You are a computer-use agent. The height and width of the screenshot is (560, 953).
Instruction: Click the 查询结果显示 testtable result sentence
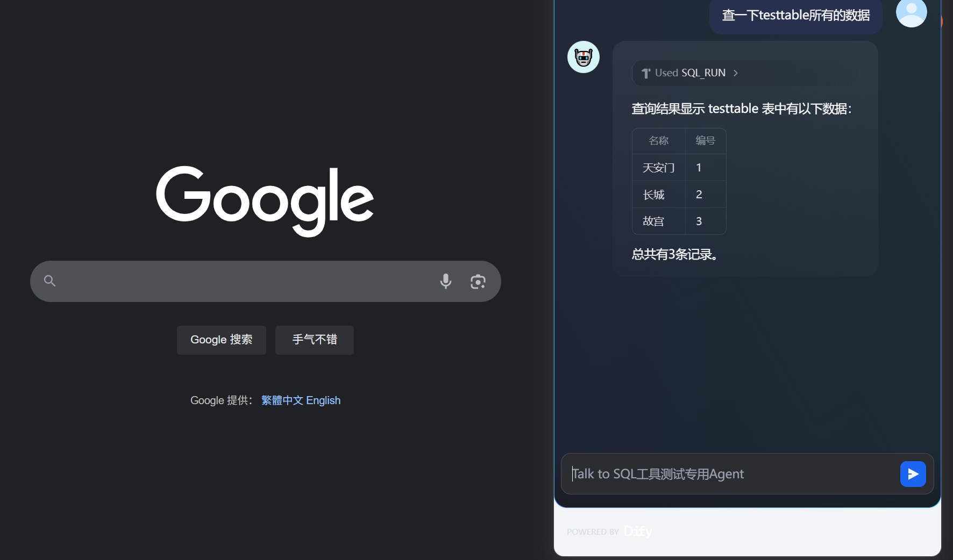pos(742,109)
